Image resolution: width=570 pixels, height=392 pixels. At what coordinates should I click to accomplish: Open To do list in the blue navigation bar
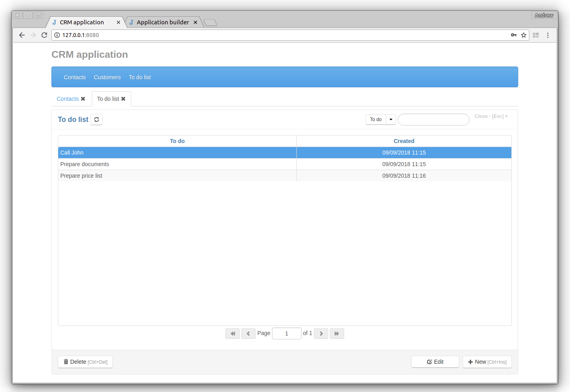pos(140,77)
